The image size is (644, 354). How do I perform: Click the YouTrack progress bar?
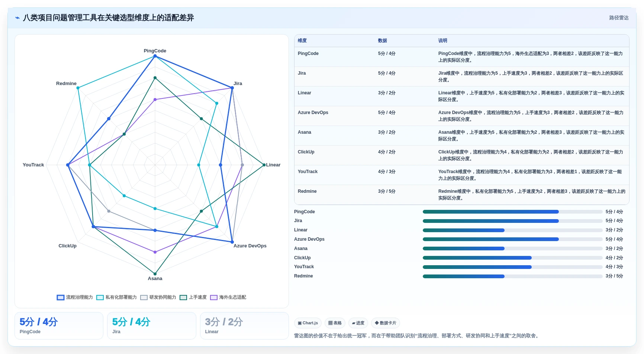click(512, 267)
